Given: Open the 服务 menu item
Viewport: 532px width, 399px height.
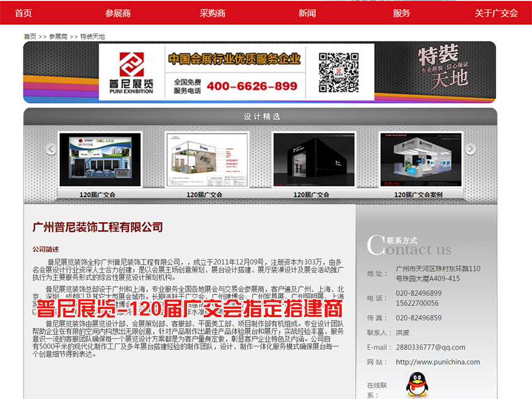Looking at the screenshot, I should pos(402,13).
